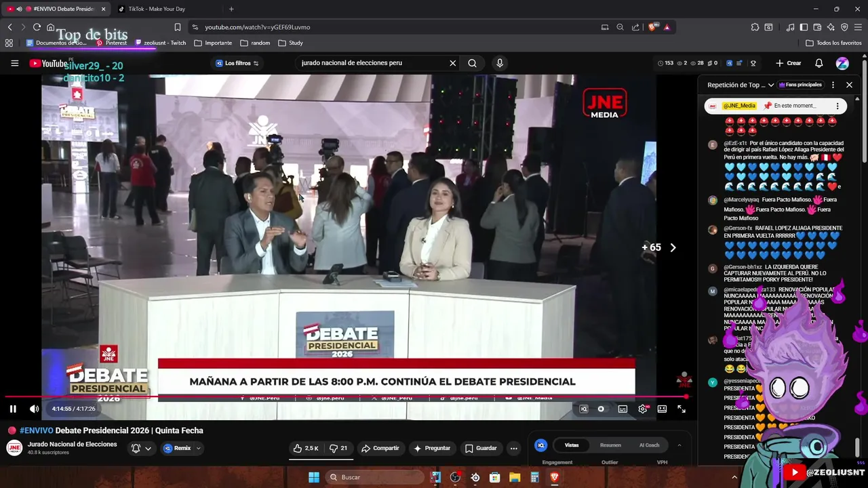Go to the YouTube home logo

pos(47,63)
